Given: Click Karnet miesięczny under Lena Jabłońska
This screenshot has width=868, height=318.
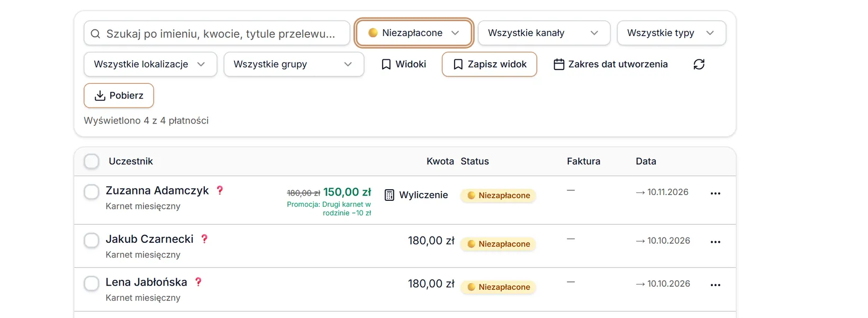Looking at the screenshot, I should 143,298.
